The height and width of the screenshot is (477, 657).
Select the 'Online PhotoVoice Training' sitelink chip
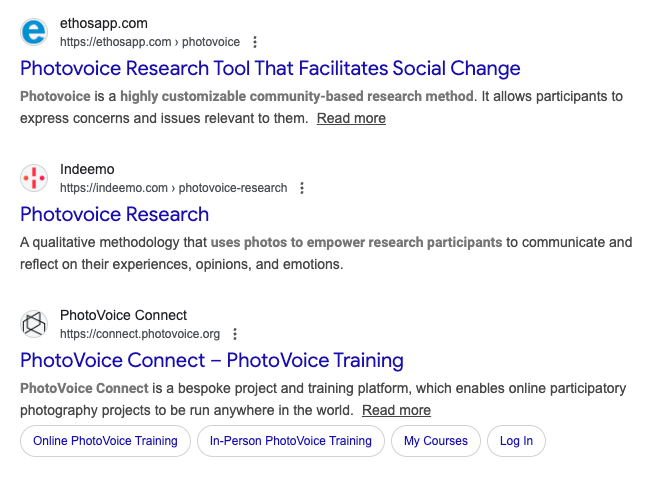tap(105, 441)
